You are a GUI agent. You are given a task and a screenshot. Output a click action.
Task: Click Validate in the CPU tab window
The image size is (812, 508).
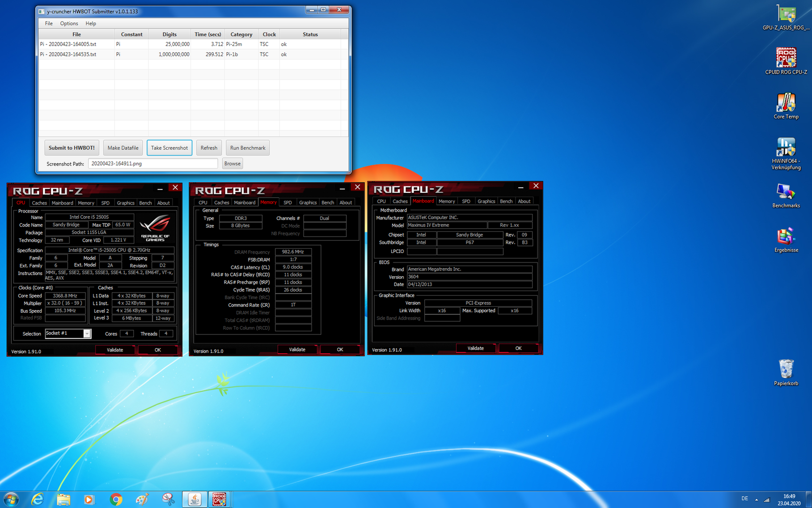coord(115,350)
